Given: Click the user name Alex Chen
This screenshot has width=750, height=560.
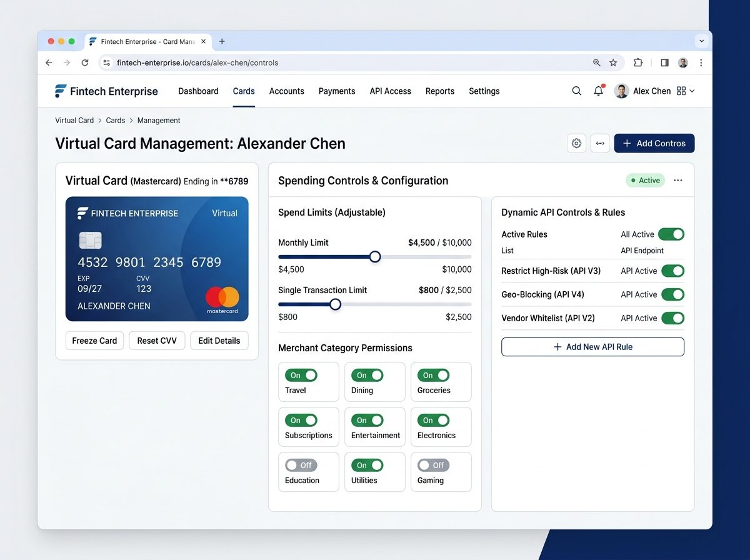Looking at the screenshot, I should [652, 91].
